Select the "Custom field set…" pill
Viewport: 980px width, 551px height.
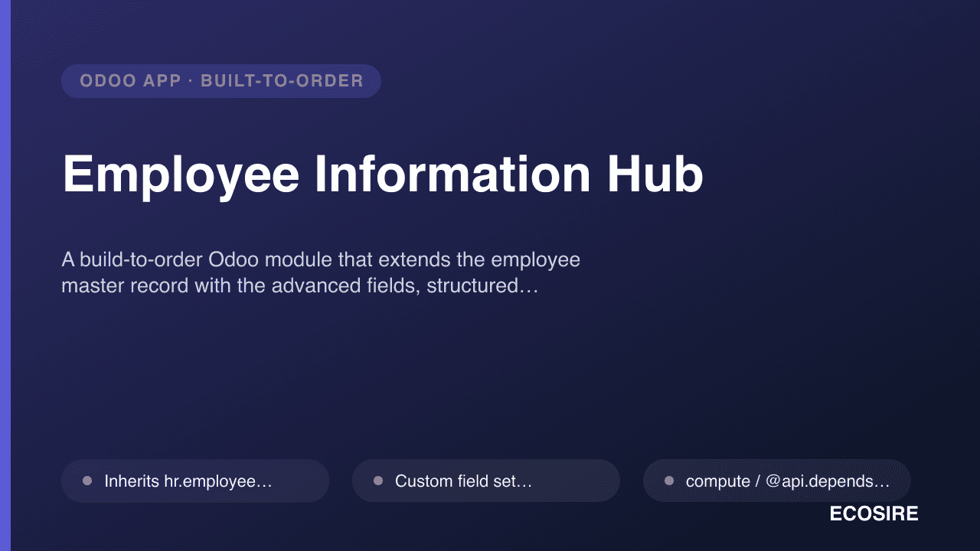pyautogui.click(x=486, y=481)
